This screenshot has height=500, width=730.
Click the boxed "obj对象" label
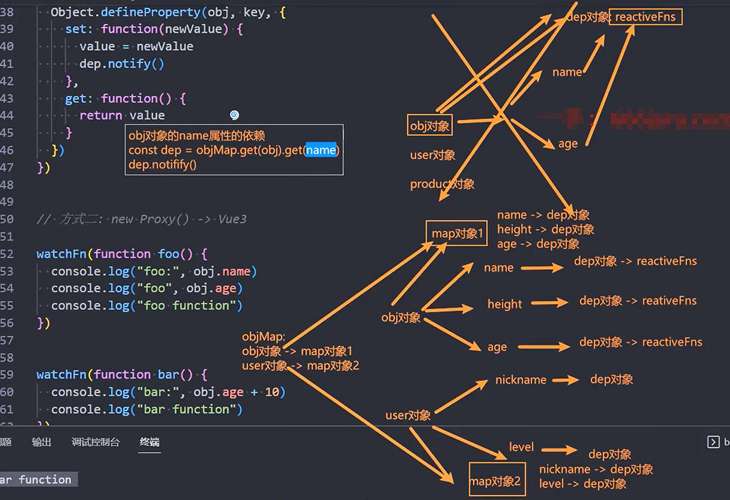431,125
